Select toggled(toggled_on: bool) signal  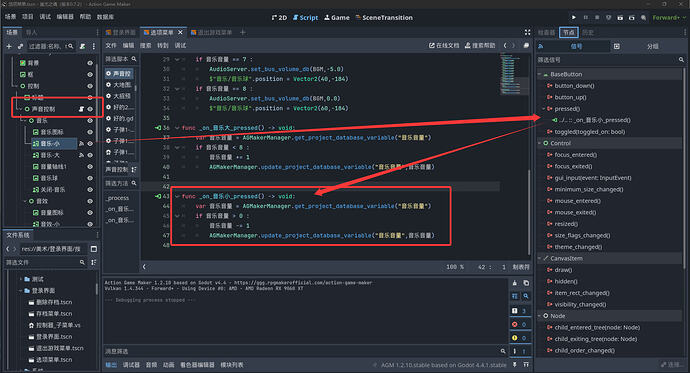[590, 132]
